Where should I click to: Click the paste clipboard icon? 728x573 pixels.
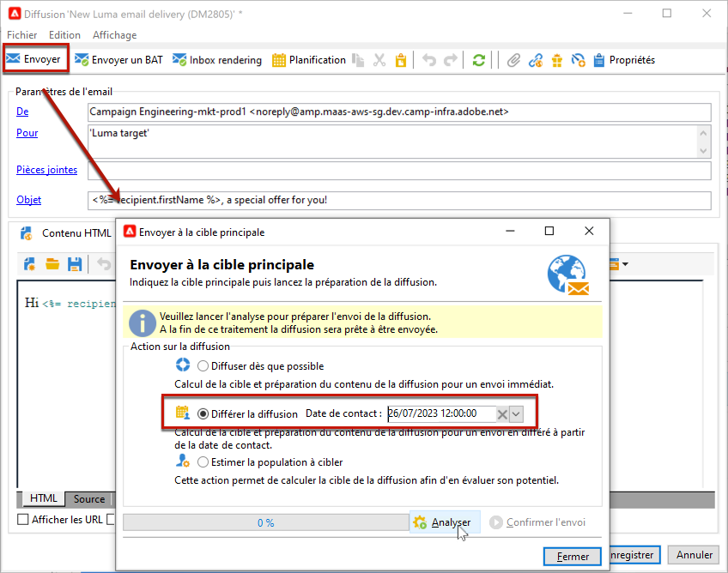(x=401, y=60)
